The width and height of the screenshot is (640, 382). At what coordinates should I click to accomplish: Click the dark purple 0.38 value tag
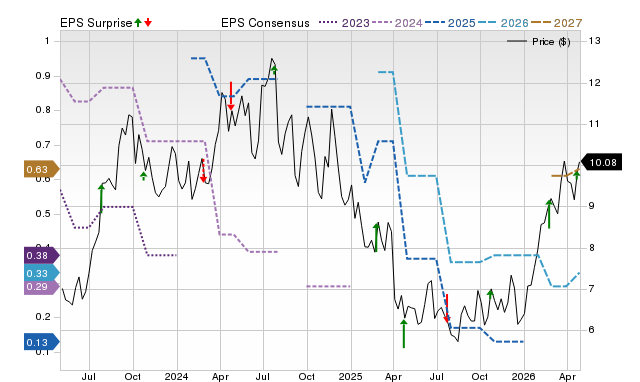tap(41, 255)
